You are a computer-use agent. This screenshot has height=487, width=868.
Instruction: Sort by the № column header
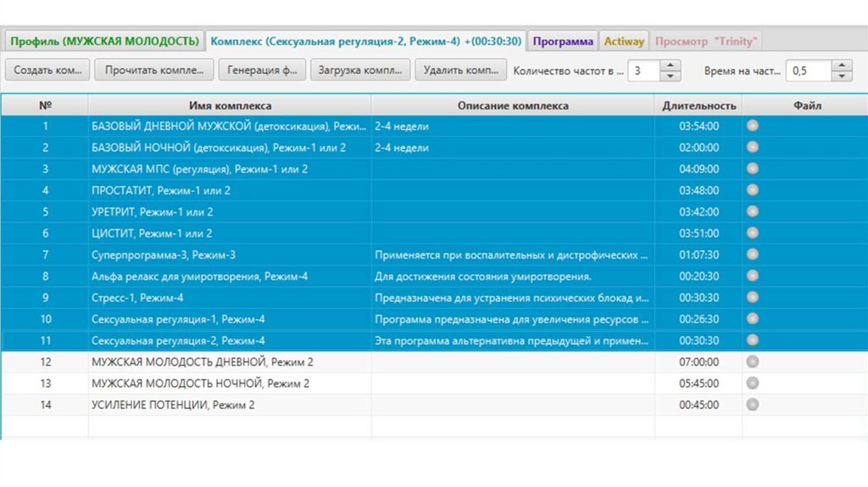tap(45, 105)
